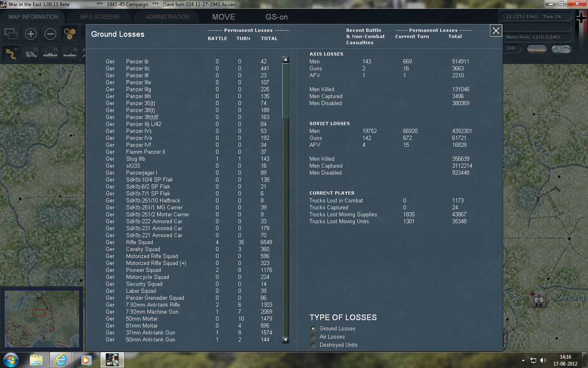The width and height of the screenshot is (588, 368).
Task: Select the F2 rail mode icon
Action: click(31, 54)
